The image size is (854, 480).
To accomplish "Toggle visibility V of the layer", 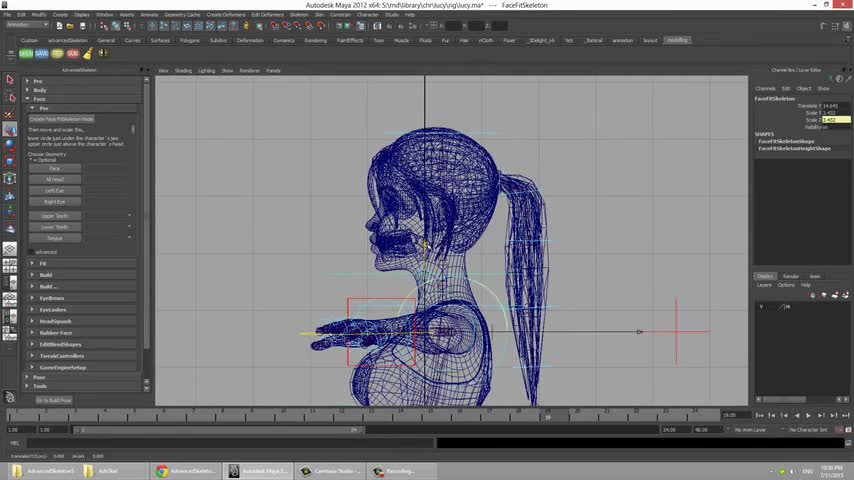I will click(x=761, y=307).
